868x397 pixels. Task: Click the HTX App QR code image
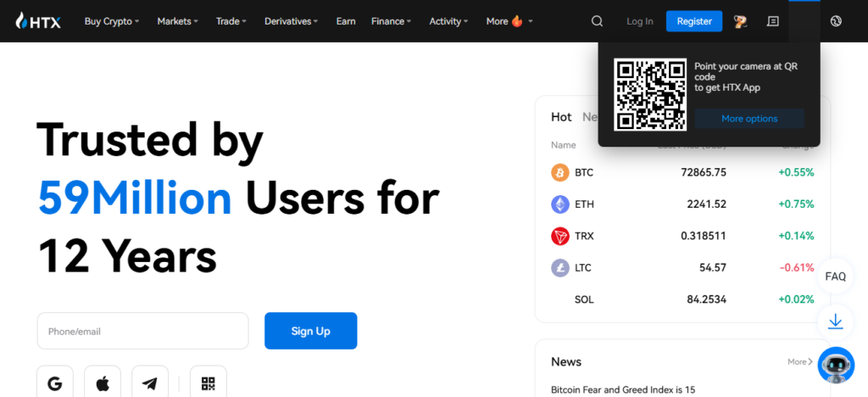pos(650,95)
